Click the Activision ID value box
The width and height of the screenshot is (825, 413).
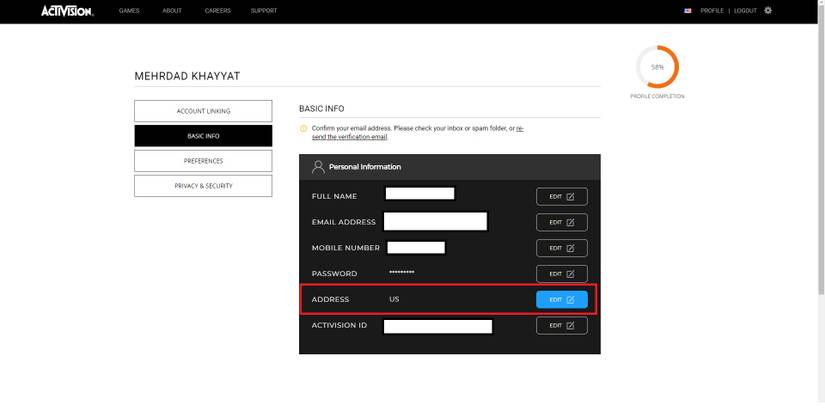pyautogui.click(x=438, y=327)
